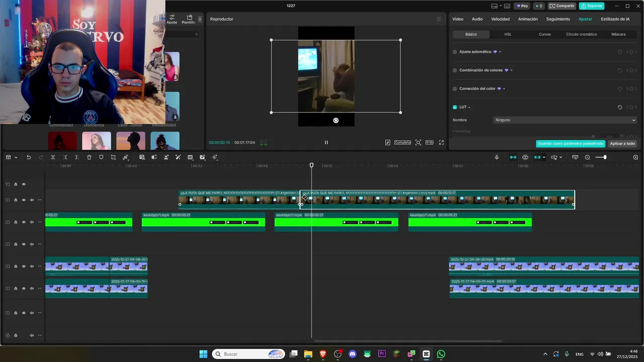644x362 pixels.
Task: Open the Velocidad tab
Action: click(500, 19)
